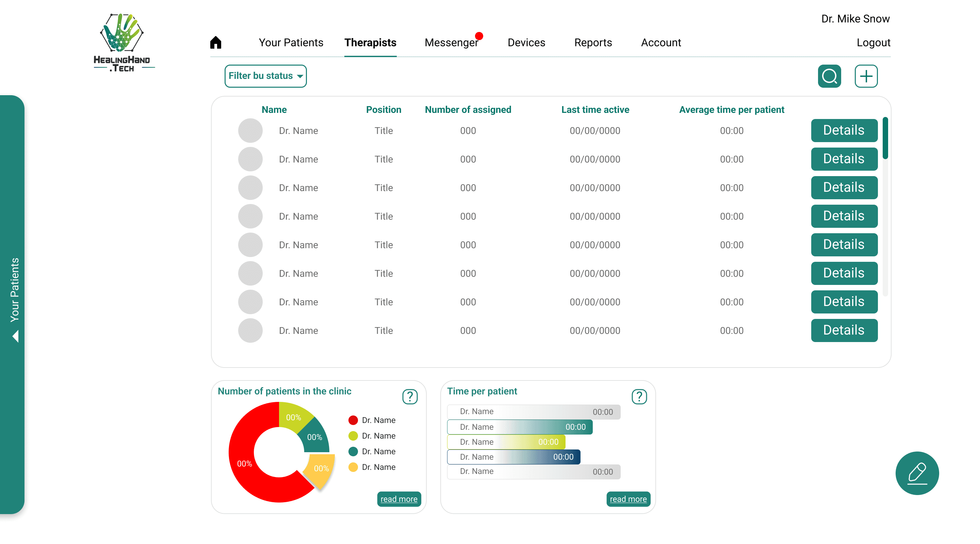The height and width of the screenshot is (544, 980).
Task: Click the red Messenger notification dot
Action: (x=479, y=36)
